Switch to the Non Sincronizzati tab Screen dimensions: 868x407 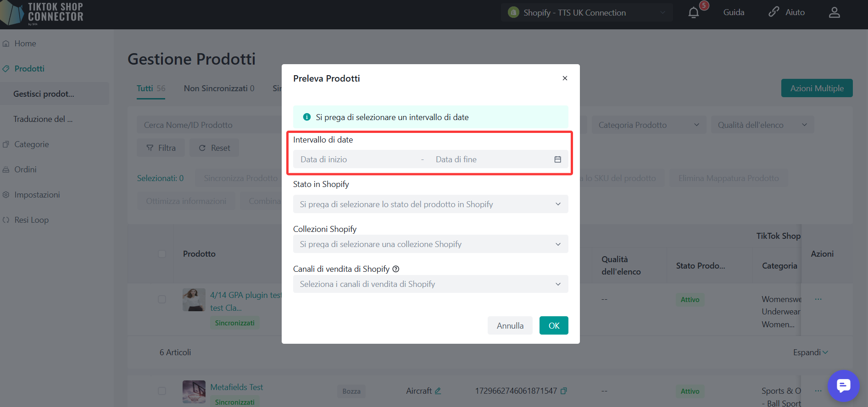[219, 88]
